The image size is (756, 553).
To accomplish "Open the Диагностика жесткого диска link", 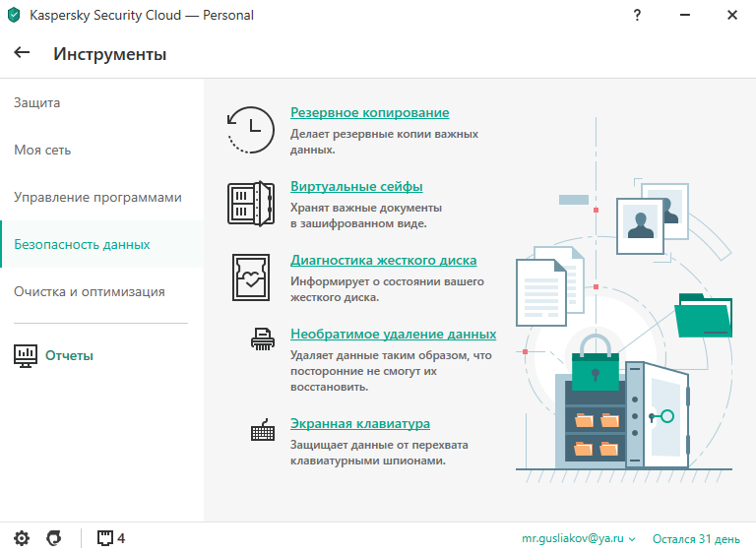I will point(383,260).
